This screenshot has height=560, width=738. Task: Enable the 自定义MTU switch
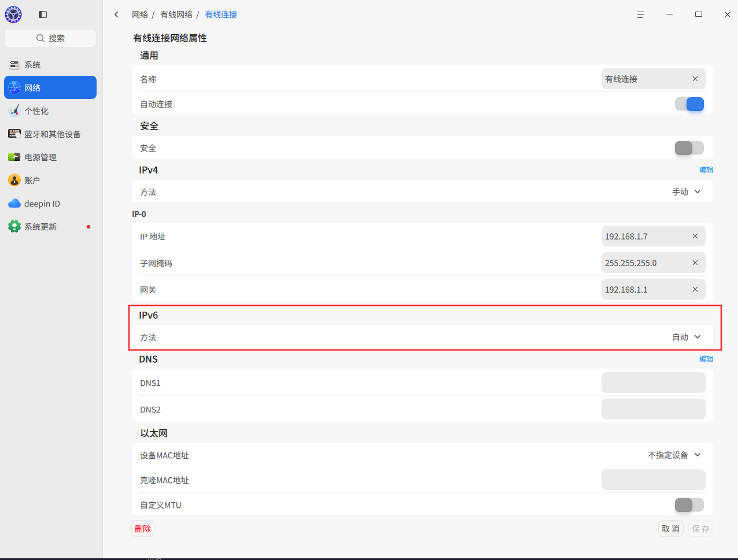[x=689, y=505]
